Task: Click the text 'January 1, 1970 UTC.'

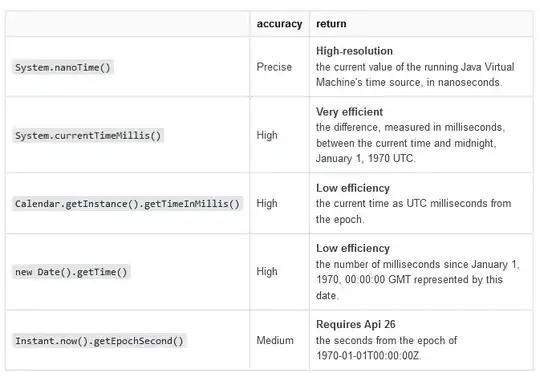Action: coord(366,158)
